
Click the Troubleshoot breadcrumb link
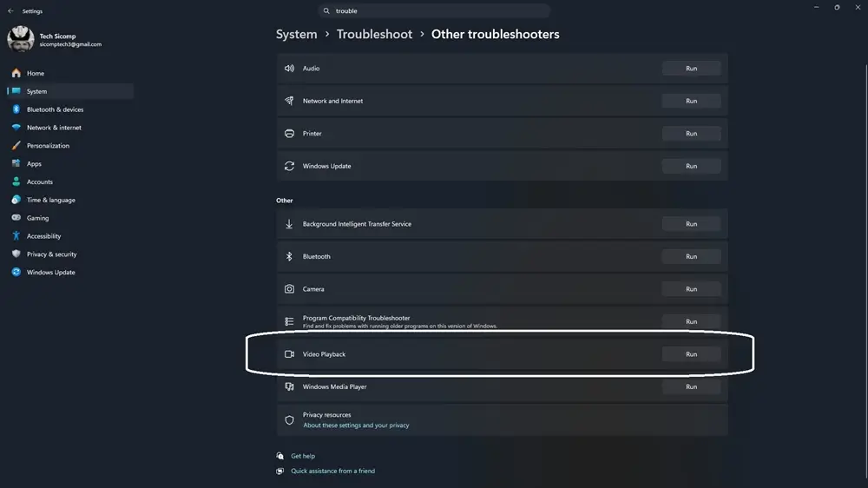(x=374, y=35)
